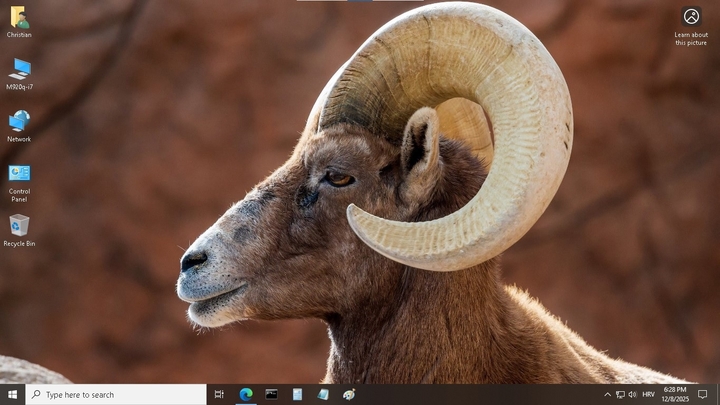Switch the HRV input language
This screenshot has height=405, width=720.
648,394
